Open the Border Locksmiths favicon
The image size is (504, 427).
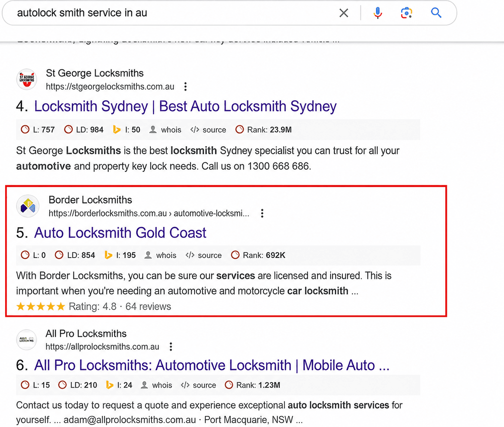pyautogui.click(x=28, y=206)
